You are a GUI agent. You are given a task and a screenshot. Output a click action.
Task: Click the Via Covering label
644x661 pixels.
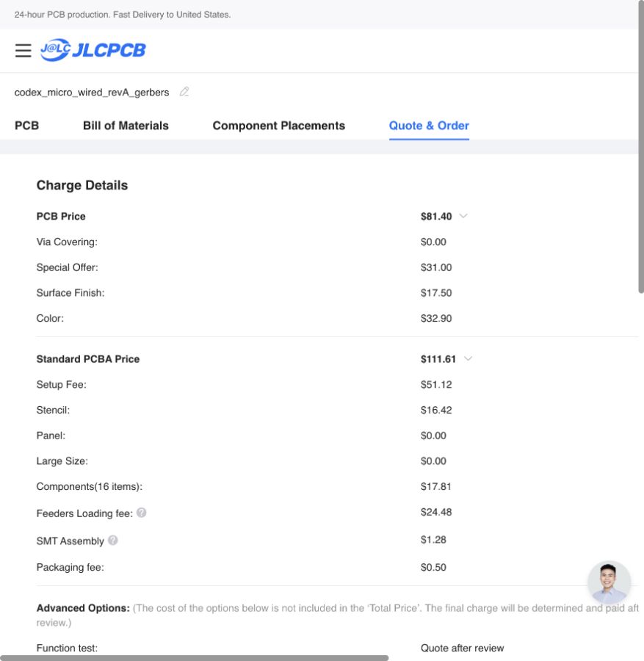(x=67, y=242)
